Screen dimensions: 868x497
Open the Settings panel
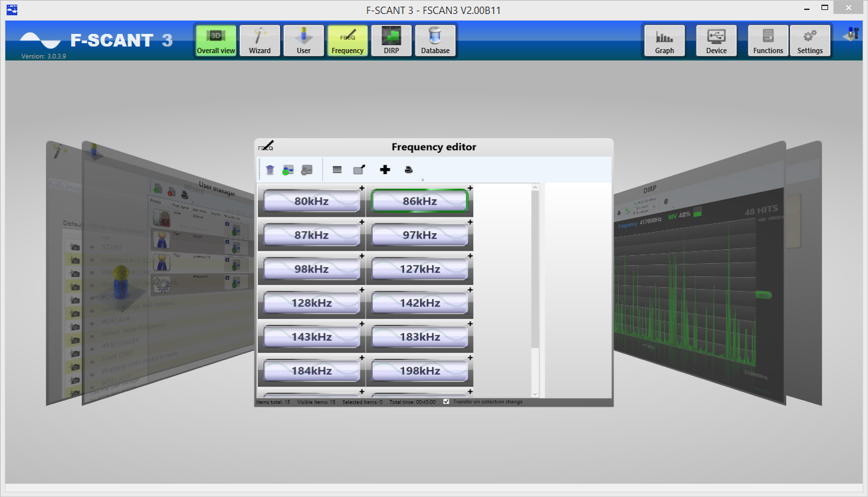pyautogui.click(x=810, y=41)
